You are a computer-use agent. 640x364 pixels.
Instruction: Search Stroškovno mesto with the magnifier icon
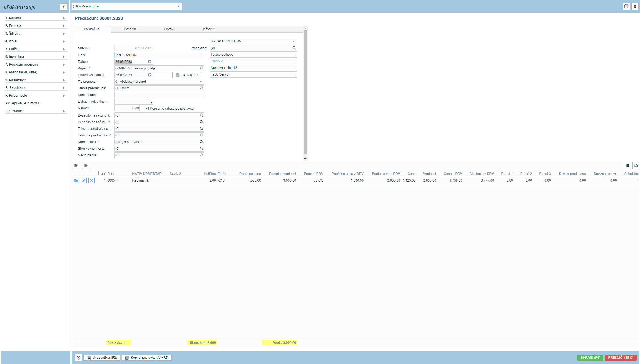click(202, 149)
